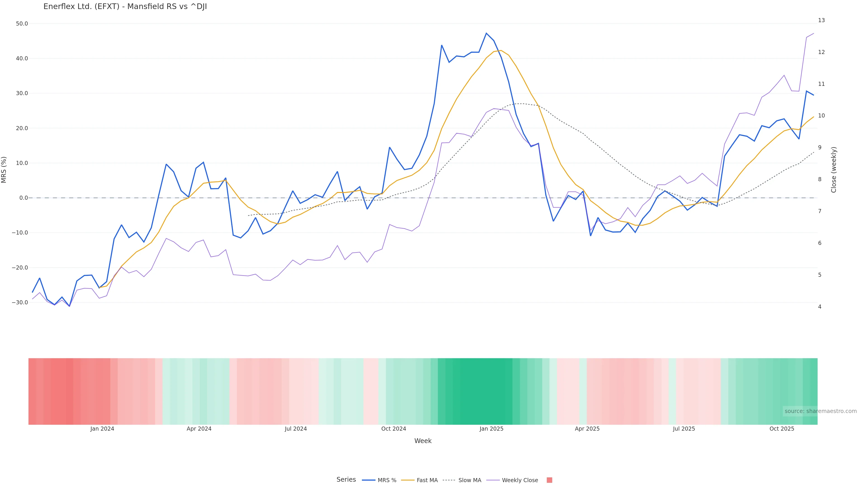
Task: Click the MRS (%) y-axis title
Action: (4, 169)
